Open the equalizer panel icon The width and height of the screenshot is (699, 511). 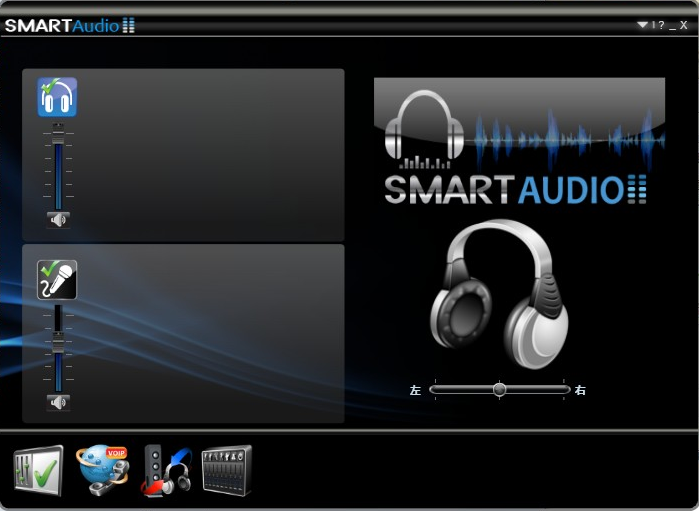tap(227, 470)
